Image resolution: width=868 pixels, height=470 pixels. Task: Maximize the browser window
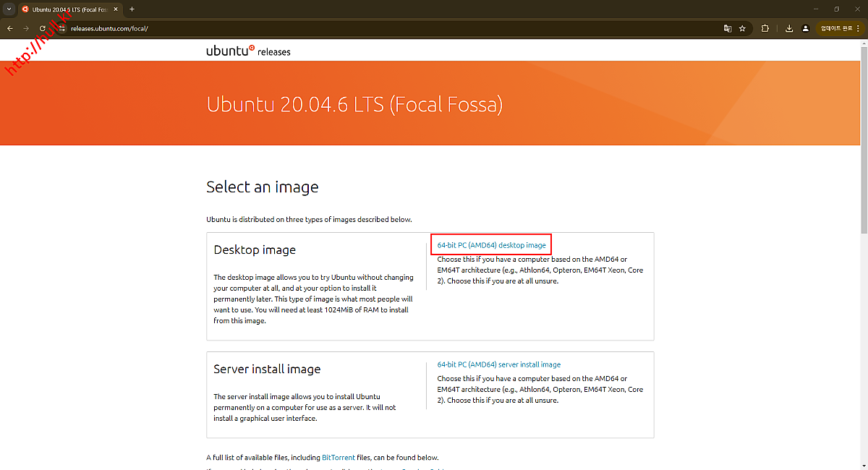click(837, 9)
